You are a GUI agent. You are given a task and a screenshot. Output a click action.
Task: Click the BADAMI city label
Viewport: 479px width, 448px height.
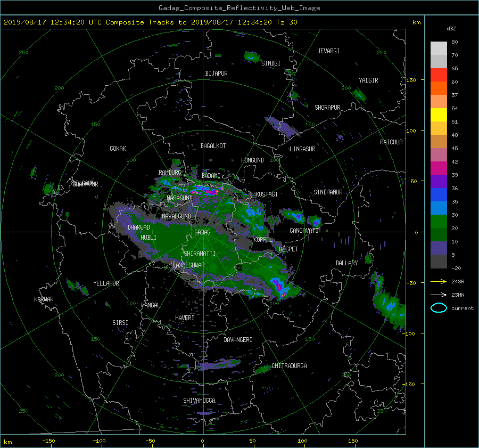pos(211,176)
